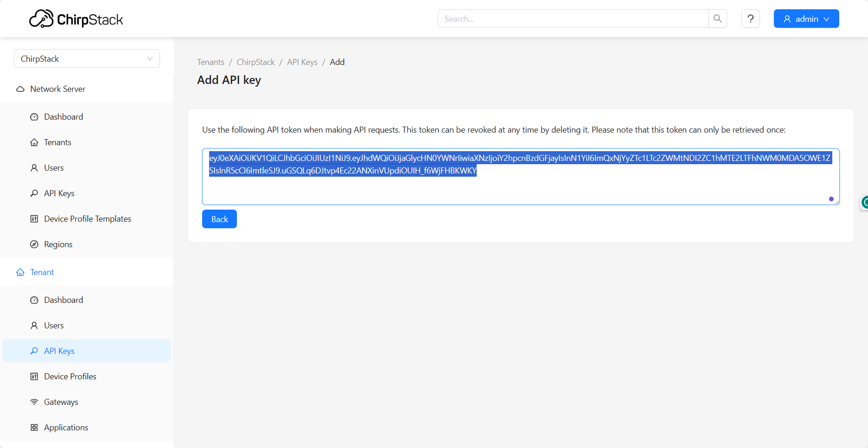Collapse the Network Server section header

[87, 89]
